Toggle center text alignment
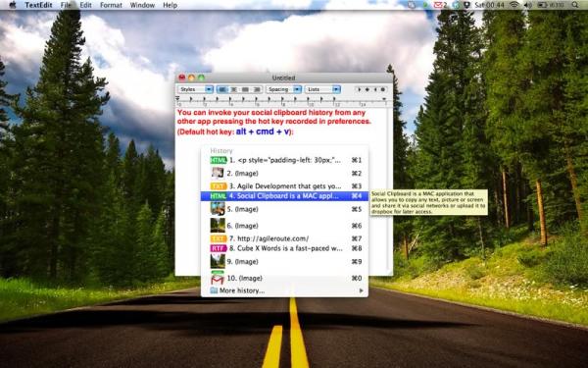 point(233,89)
